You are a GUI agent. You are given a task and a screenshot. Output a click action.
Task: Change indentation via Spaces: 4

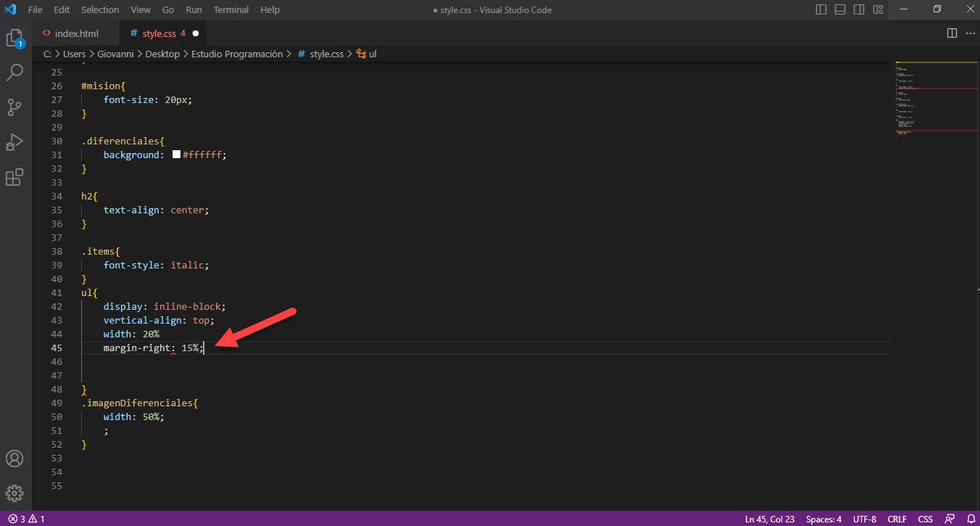click(823, 519)
